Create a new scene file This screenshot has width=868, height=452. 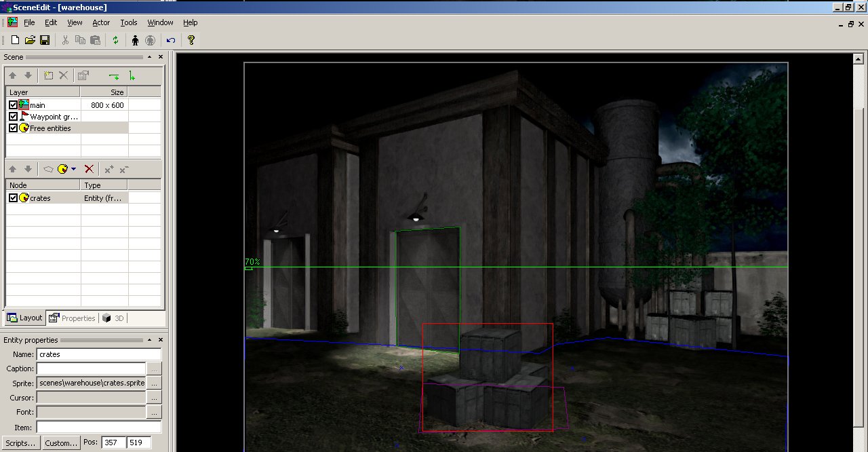tap(15, 40)
